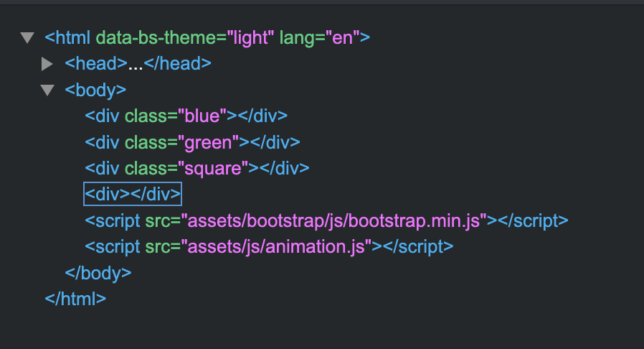Select the div with class blue
This screenshot has width=644, height=349.
pos(186,116)
